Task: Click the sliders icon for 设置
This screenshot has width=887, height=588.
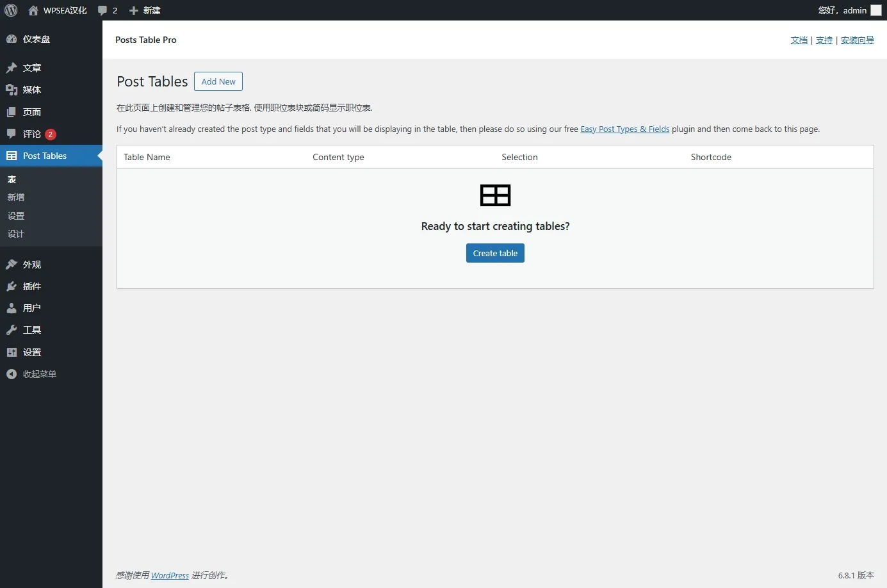Action: tap(12, 352)
